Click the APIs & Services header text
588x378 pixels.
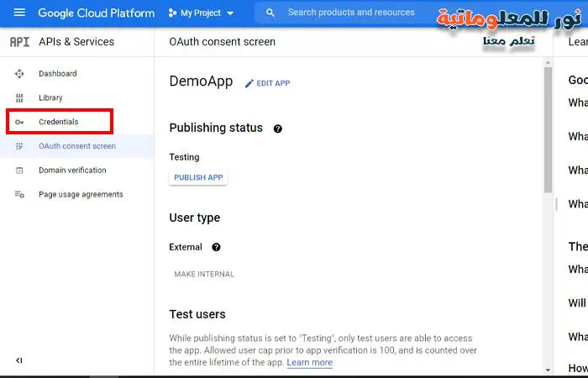pyautogui.click(x=76, y=42)
